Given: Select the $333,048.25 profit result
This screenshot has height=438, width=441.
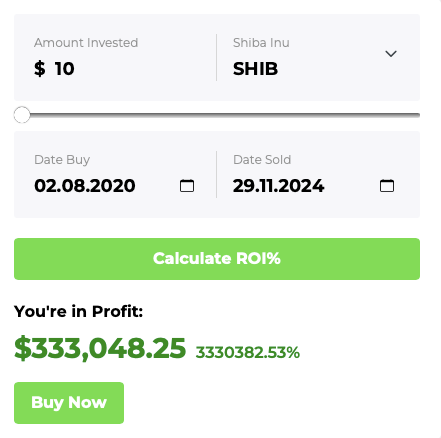Looking at the screenshot, I should [x=100, y=348].
